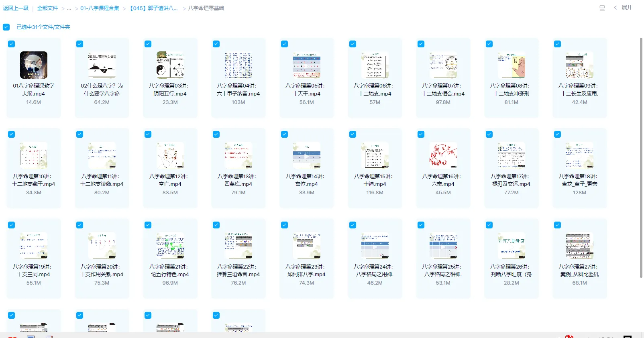The width and height of the screenshot is (644, 338).
Task: Open thumbnail of 第17讲 禄刃及交运.mp4
Action: tap(512, 155)
